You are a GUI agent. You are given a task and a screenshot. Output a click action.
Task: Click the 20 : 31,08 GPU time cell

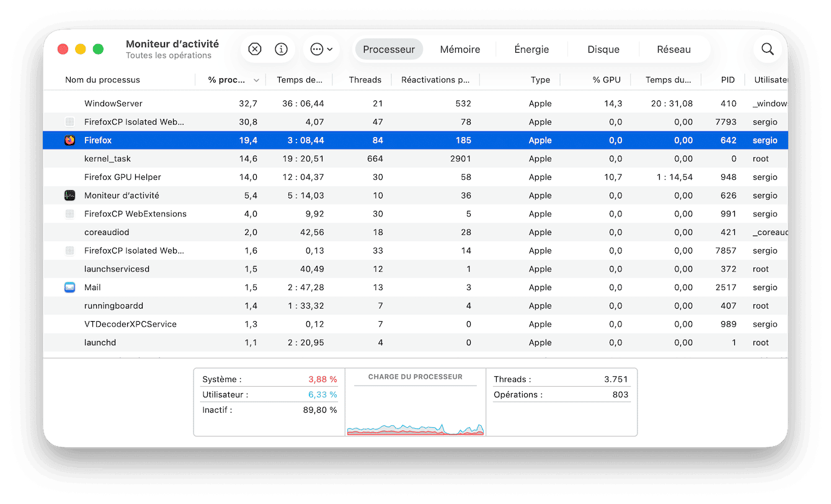(672, 104)
